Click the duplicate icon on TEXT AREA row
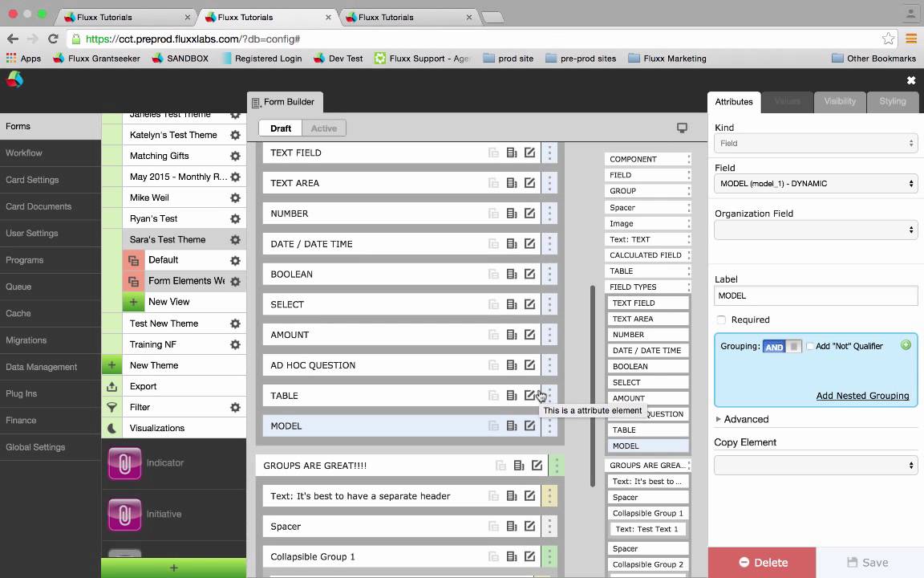The width and height of the screenshot is (924, 578). click(493, 183)
